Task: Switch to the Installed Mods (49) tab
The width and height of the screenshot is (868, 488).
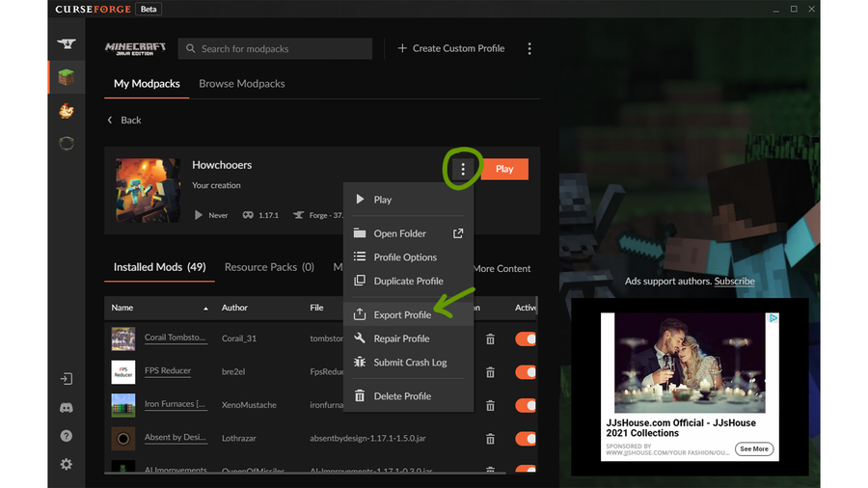Action: pos(159,267)
